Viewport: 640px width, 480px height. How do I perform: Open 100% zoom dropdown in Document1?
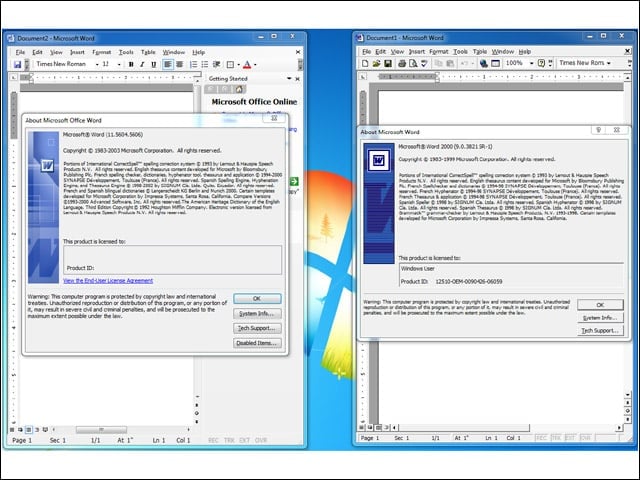(x=531, y=63)
